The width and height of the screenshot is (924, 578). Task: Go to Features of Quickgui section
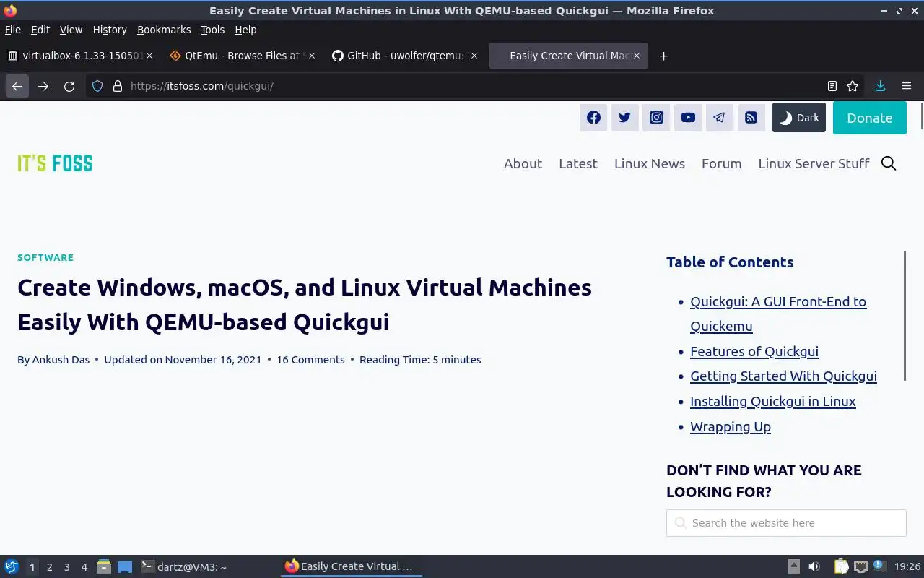pyautogui.click(x=754, y=351)
